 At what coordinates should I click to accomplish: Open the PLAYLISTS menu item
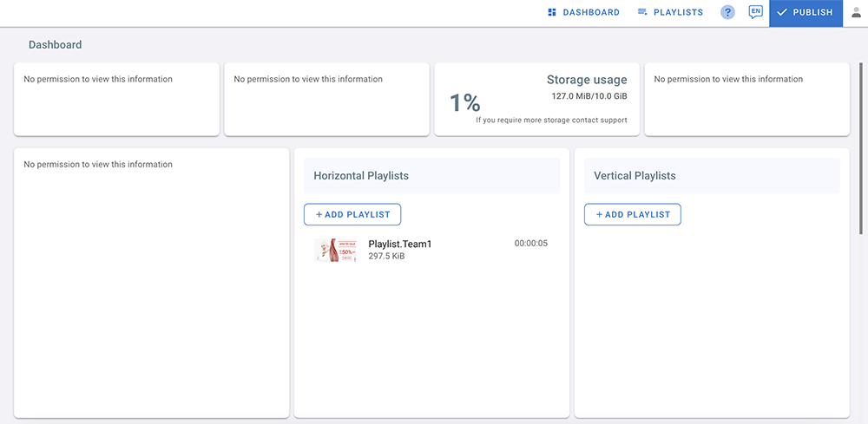[x=678, y=12]
